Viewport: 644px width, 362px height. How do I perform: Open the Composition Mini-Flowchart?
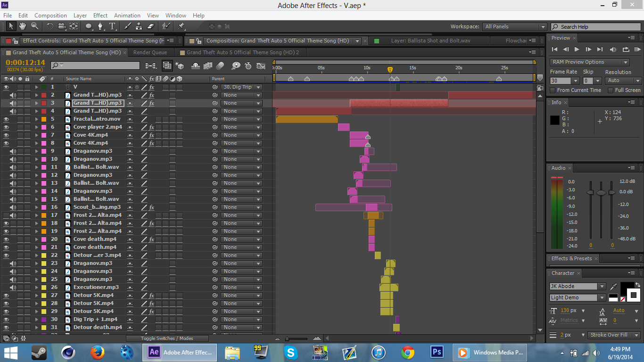click(x=150, y=66)
